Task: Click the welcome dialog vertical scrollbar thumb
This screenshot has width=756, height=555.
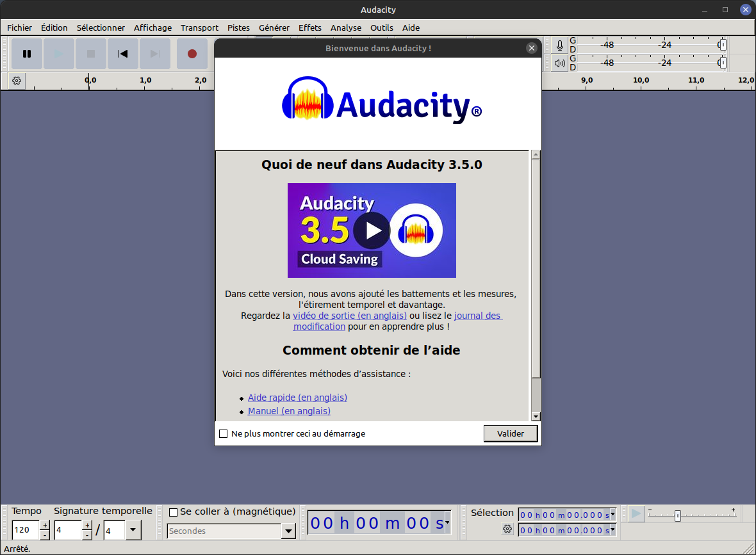Action: pyautogui.click(x=536, y=269)
